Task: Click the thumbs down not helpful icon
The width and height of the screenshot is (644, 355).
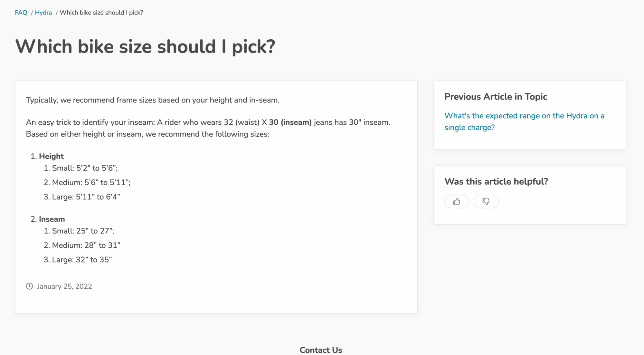Action: point(486,202)
